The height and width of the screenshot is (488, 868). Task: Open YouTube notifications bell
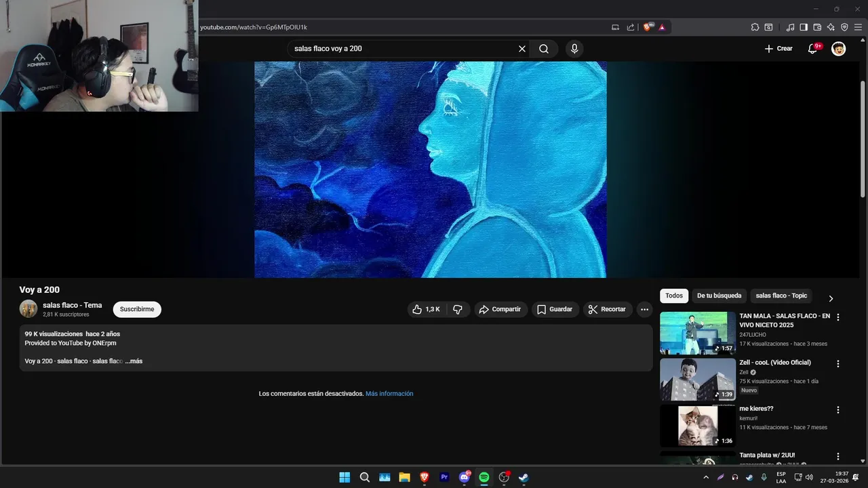click(813, 49)
